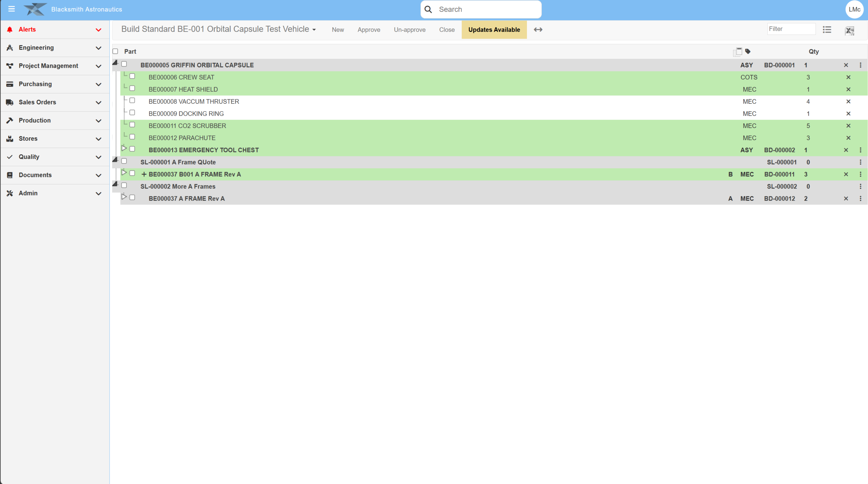Open the Build Standard title dropdown

click(x=219, y=30)
